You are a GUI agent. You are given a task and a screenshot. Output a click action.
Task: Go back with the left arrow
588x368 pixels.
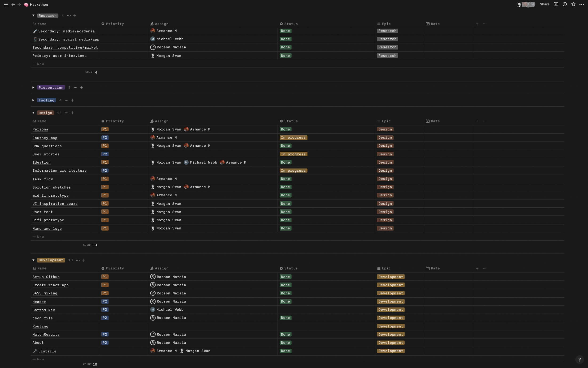pyautogui.click(x=13, y=5)
